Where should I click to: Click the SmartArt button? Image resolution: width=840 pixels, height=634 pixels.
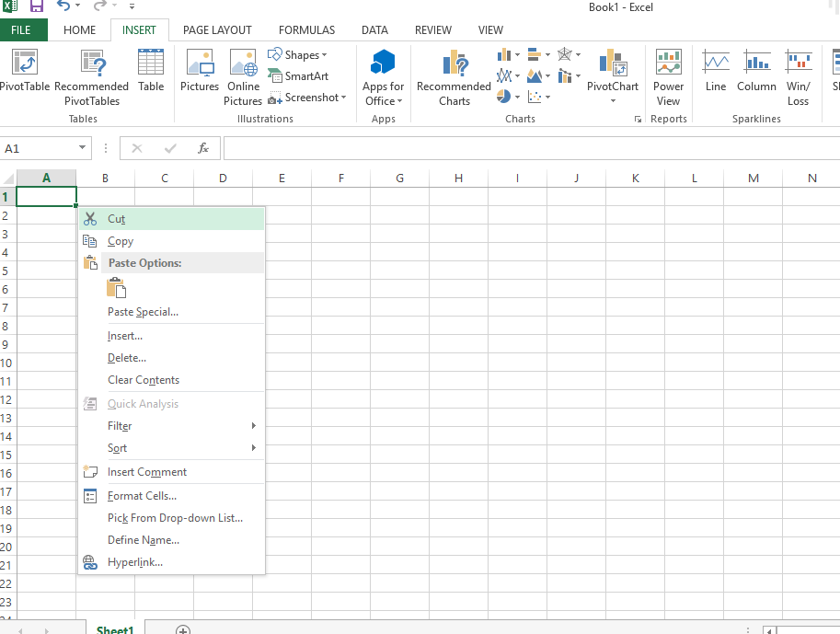tap(298, 76)
